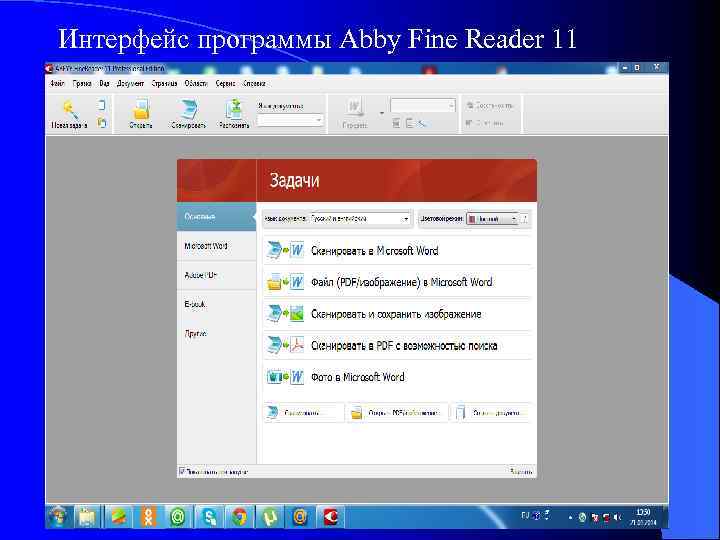Open the color mode dropdown in Задачи
Screen dimensions: 720x540
tap(492, 219)
